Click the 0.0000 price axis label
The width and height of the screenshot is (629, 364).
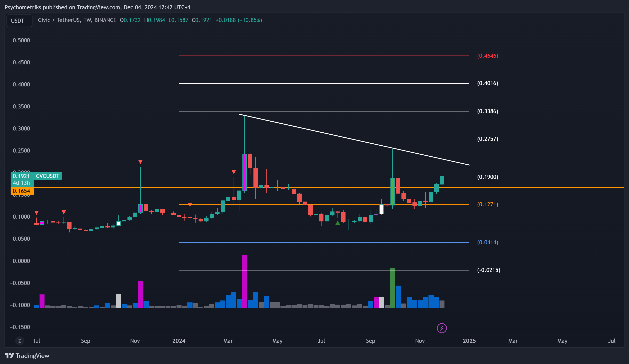tap(21, 261)
